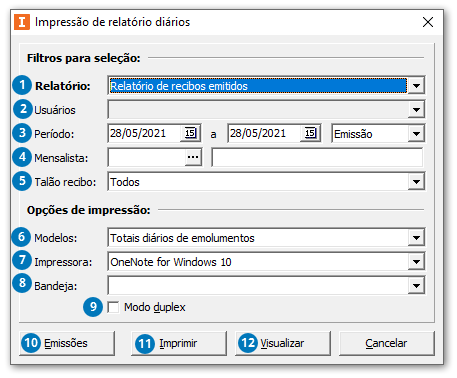This screenshot has width=457, height=378.
Task: Expand the Bandeja tray dropdown
Action: (x=416, y=286)
